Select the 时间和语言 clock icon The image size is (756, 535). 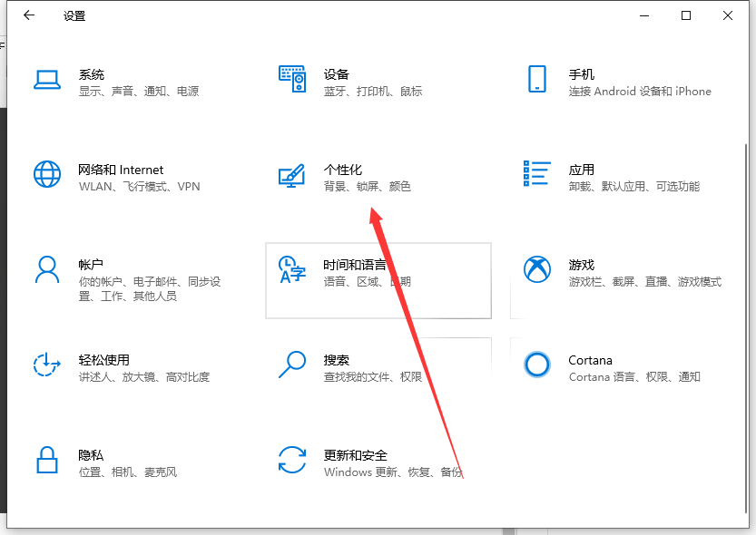click(292, 269)
